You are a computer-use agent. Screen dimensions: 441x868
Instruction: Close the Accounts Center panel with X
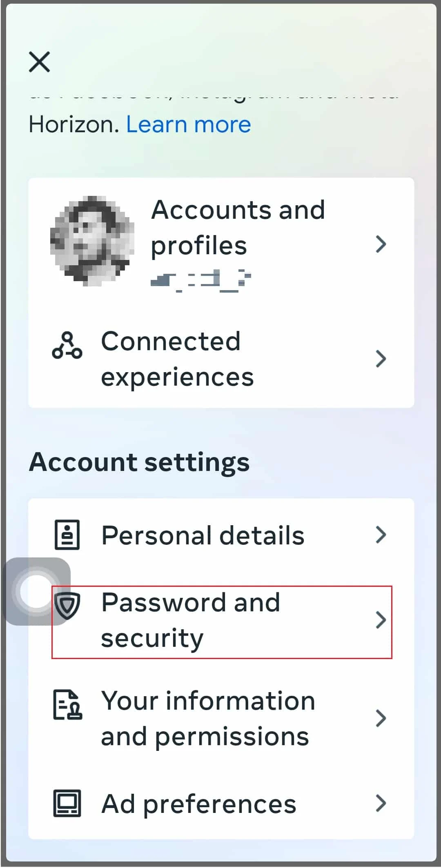pos(39,62)
